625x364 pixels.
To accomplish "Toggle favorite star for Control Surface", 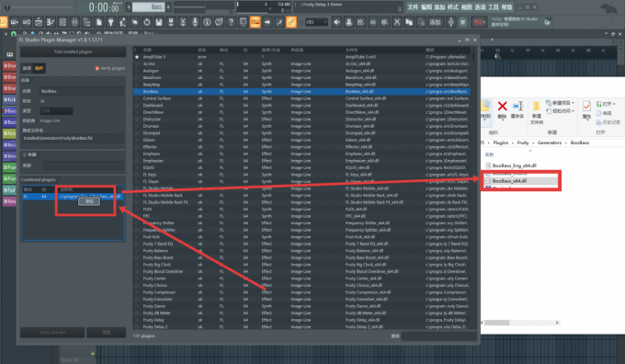I will pos(137,98).
